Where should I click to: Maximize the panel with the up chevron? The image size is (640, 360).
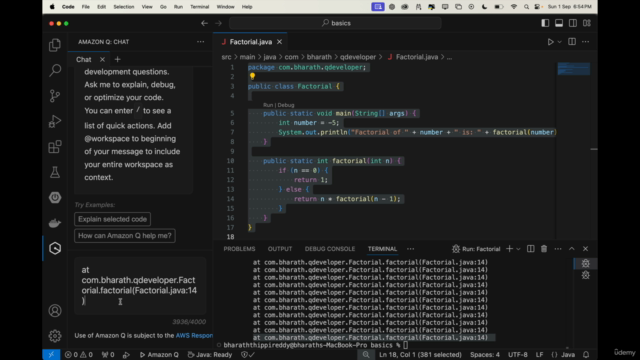point(571,249)
